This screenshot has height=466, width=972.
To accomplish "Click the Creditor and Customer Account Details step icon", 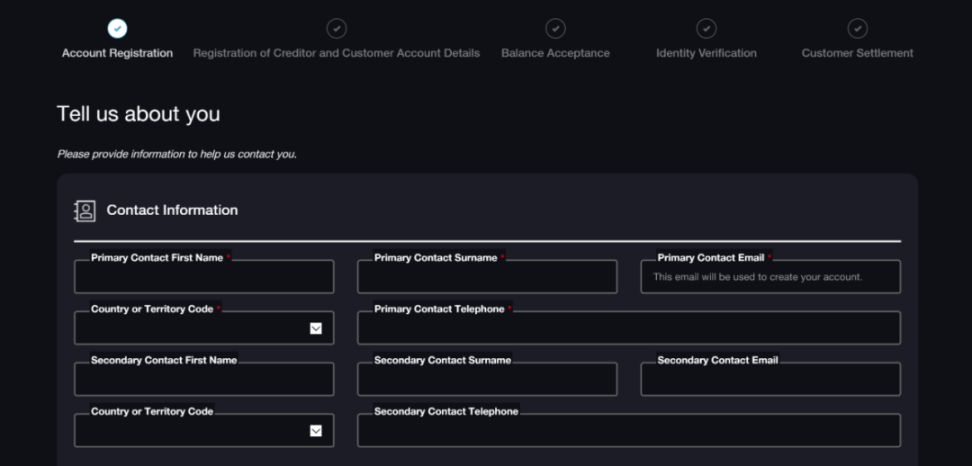I will pos(336,29).
